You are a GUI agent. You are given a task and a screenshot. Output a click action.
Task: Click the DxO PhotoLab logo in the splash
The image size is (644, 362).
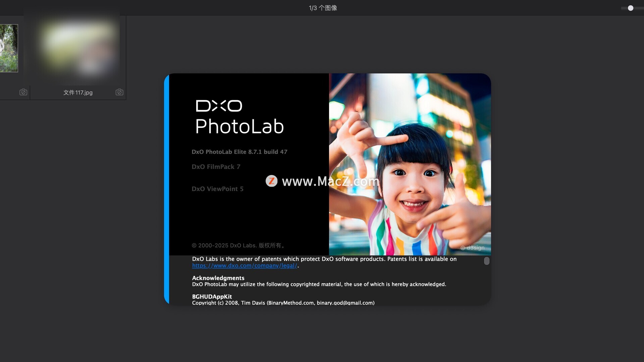(x=239, y=117)
